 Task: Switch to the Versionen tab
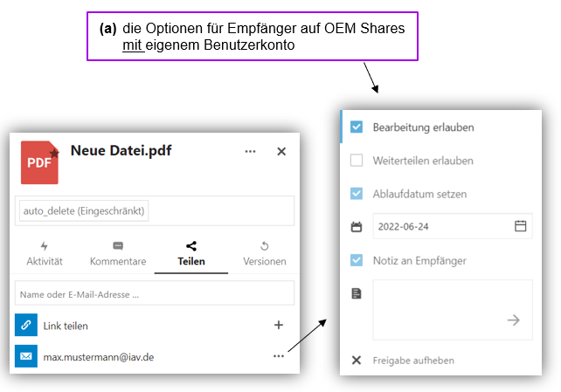tap(264, 253)
